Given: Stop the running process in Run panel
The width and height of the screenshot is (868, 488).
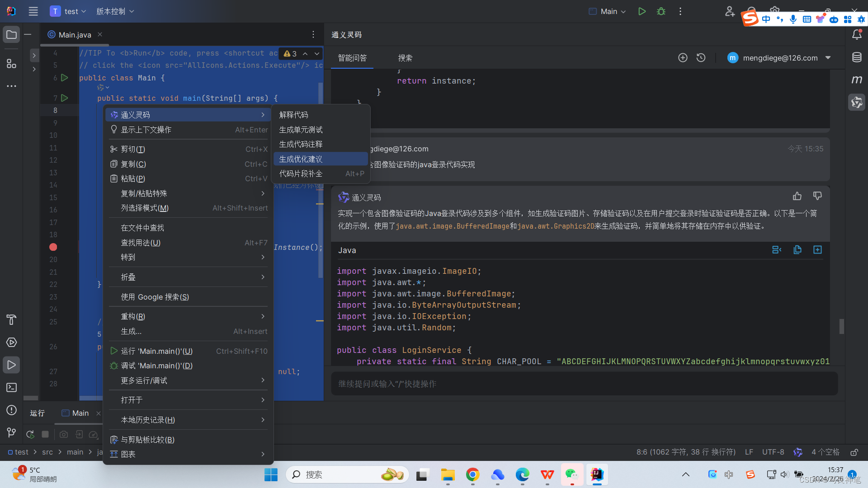Looking at the screenshot, I should pyautogui.click(x=45, y=434).
